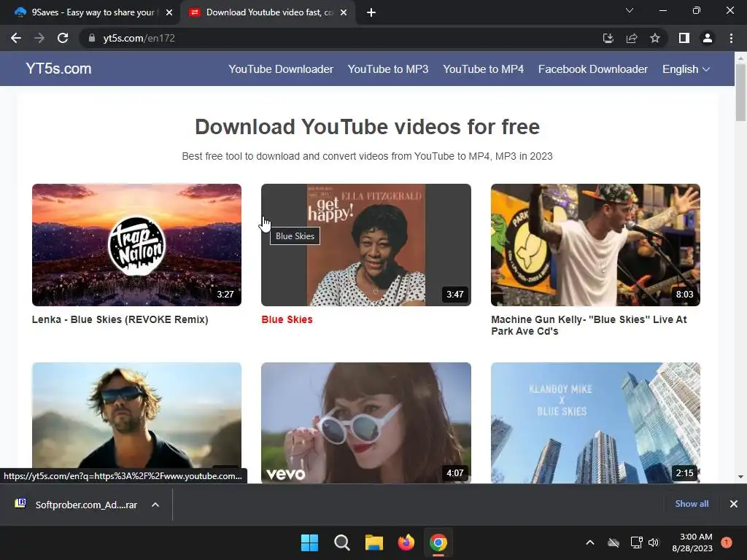The height and width of the screenshot is (560, 747).
Task: Reload the yt5s.com page
Action: (x=63, y=38)
